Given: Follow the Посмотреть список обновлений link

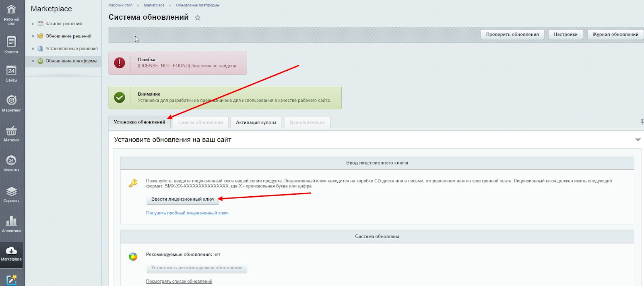Looking at the screenshot, I should pyautogui.click(x=179, y=282).
